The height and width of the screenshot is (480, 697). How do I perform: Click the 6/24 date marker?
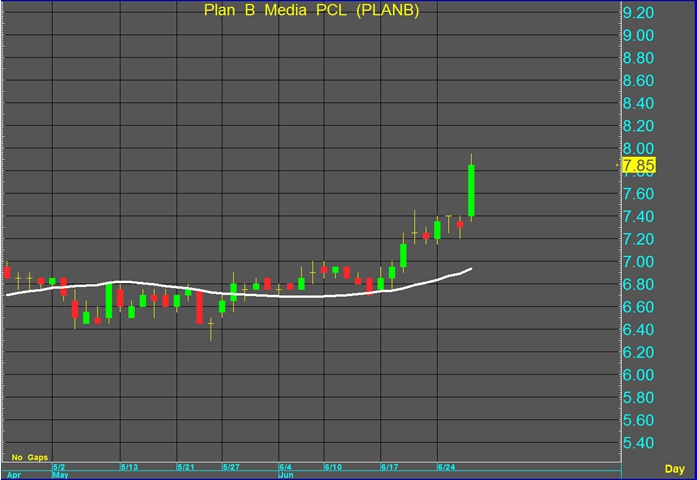[447, 467]
